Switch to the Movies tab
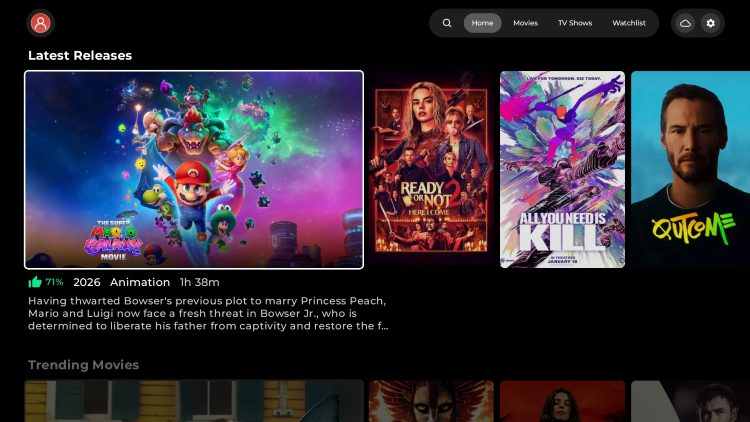The height and width of the screenshot is (422, 750). click(x=525, y=23)
